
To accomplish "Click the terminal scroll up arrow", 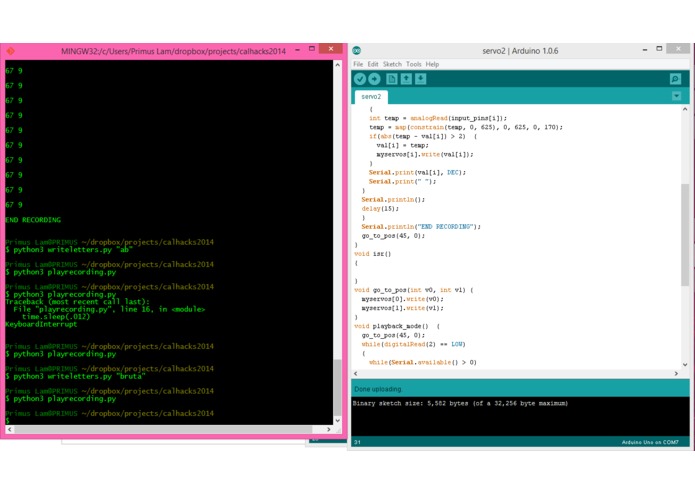I will (337, 65).
